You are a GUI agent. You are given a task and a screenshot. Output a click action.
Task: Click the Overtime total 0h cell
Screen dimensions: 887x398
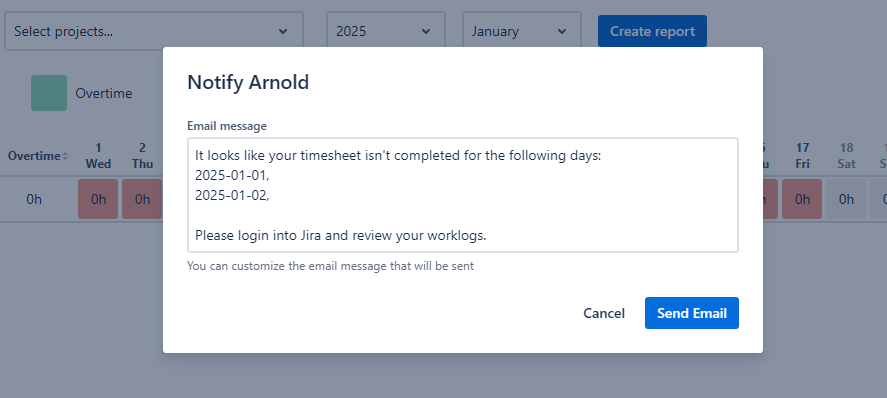[34, 199]
